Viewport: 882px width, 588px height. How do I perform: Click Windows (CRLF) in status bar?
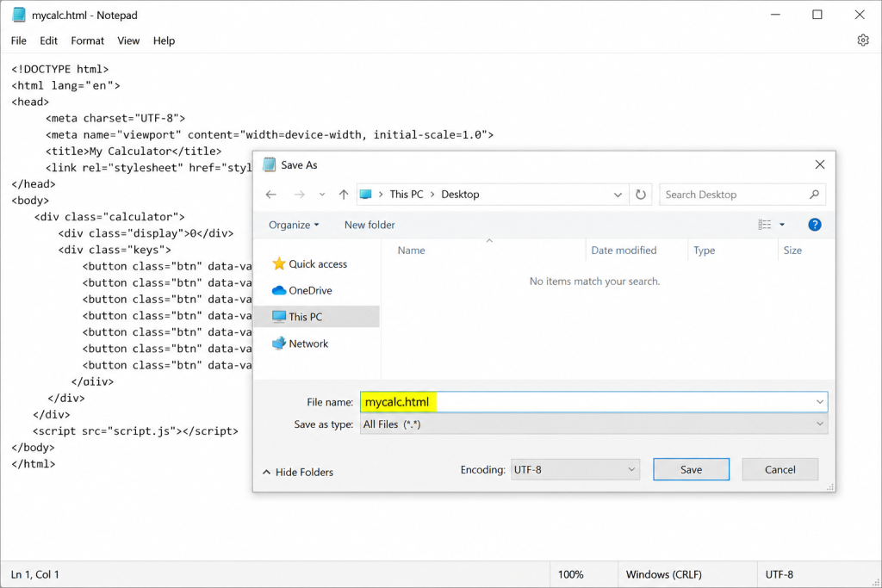tap(664, 574)
